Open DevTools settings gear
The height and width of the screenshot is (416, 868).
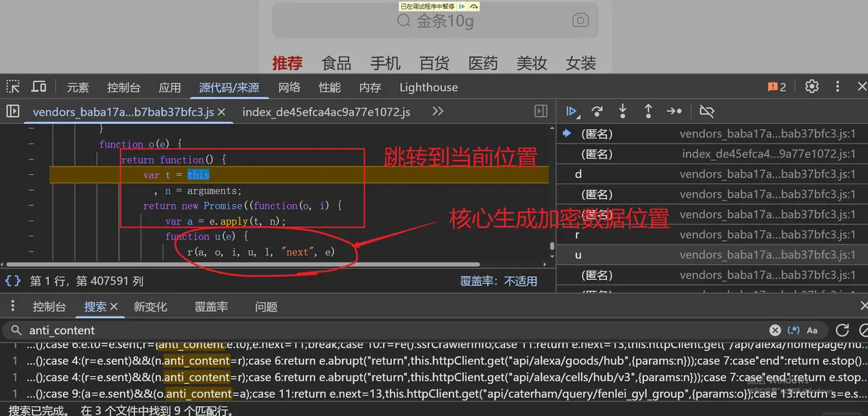[812, 87]
